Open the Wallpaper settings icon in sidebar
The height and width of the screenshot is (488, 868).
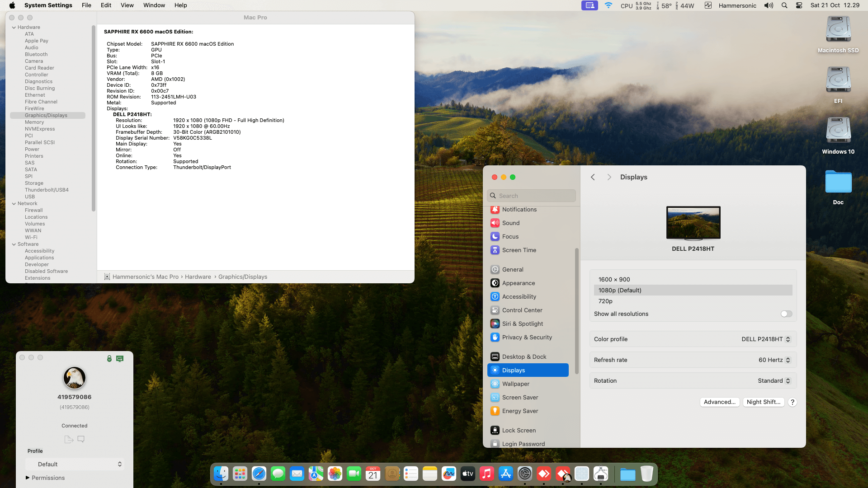click(495, 384)
